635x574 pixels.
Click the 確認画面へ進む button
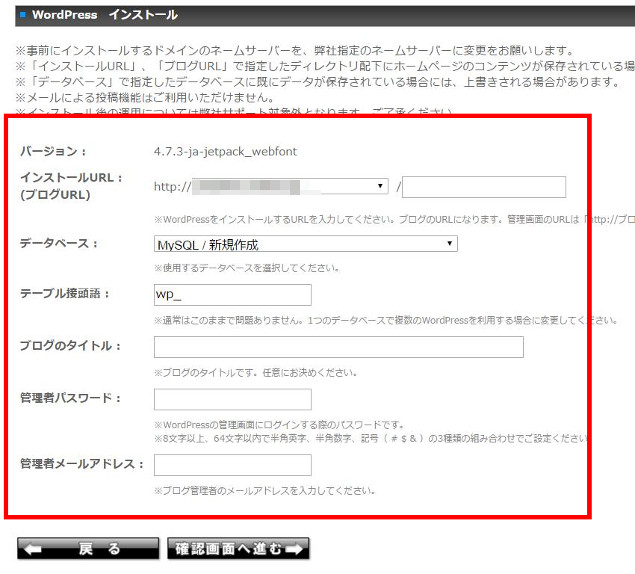coord(238,549)
